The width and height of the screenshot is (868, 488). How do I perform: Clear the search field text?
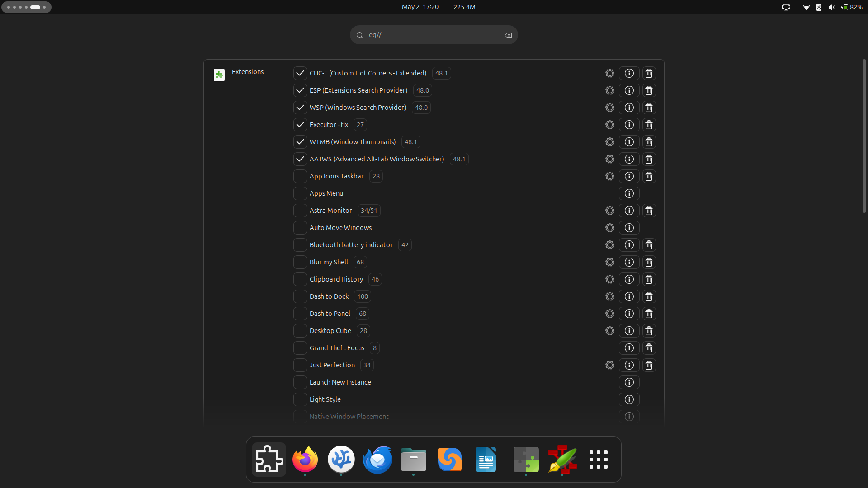(x=508, y=35)
